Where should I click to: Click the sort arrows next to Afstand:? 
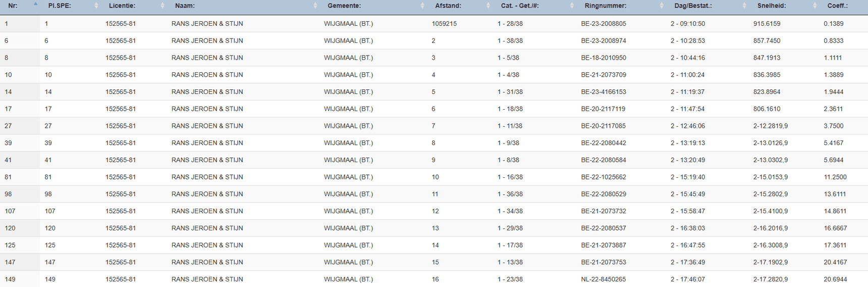[488, 6]
